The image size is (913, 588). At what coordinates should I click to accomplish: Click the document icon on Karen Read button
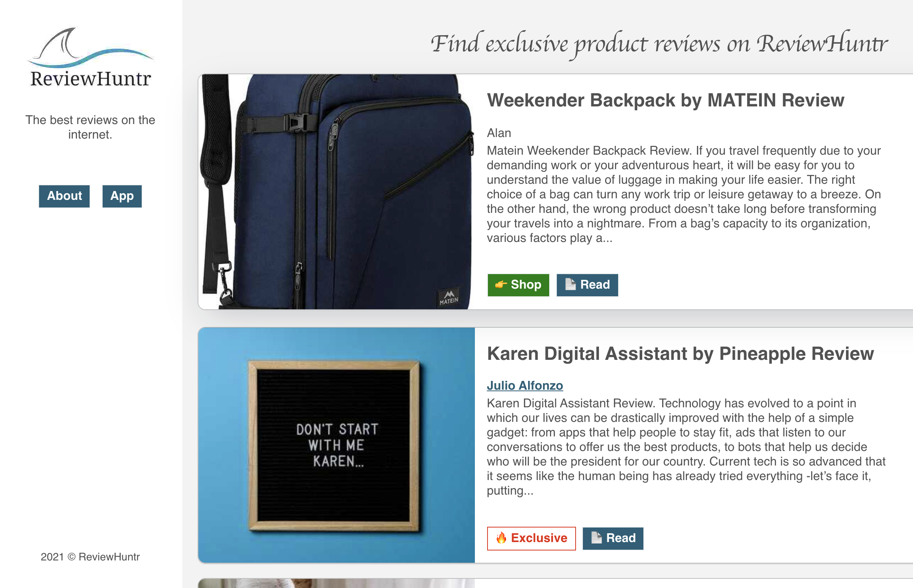tap(597, 537)
